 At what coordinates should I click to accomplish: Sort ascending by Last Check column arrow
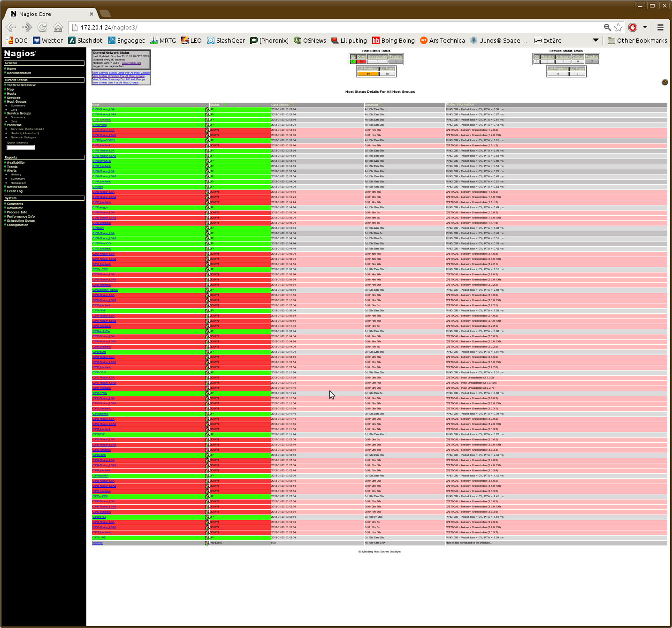[x=290, y=105]
